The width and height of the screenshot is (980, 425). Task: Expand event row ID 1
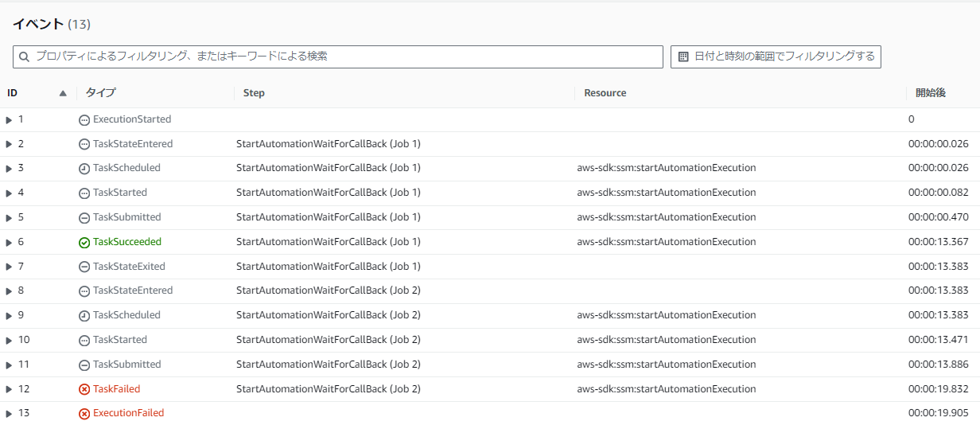click(x=9, y=119)
